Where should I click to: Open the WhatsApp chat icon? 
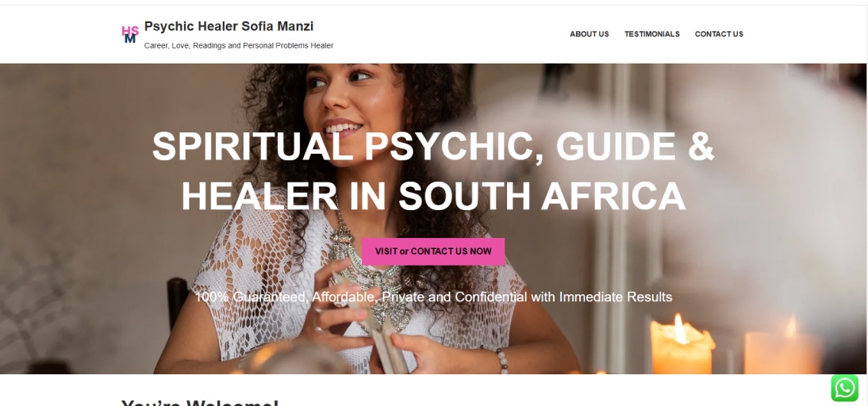844,388
